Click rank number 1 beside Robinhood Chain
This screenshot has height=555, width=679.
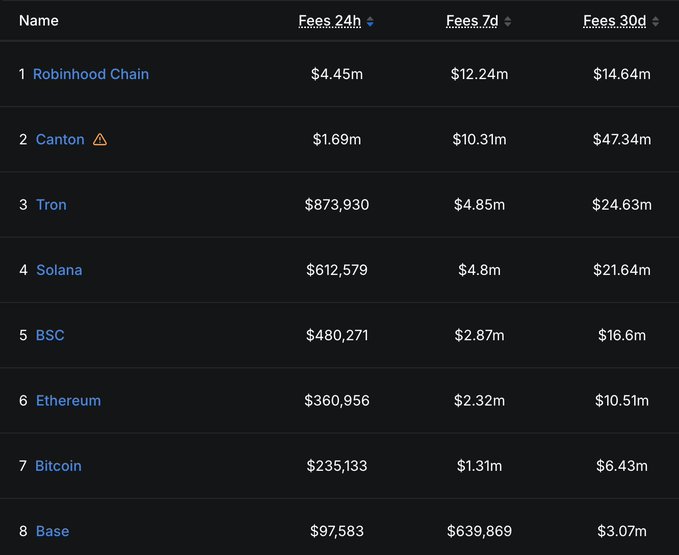click(22, 74)
